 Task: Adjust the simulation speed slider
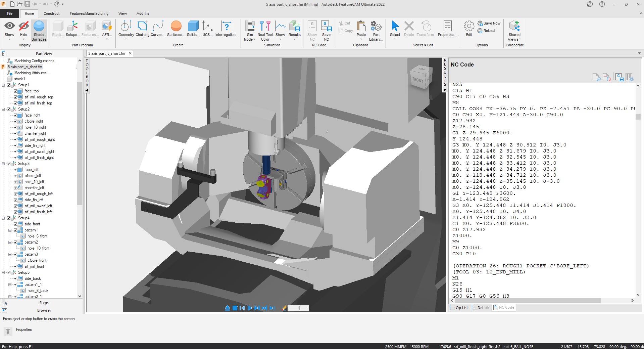point(298,308)
